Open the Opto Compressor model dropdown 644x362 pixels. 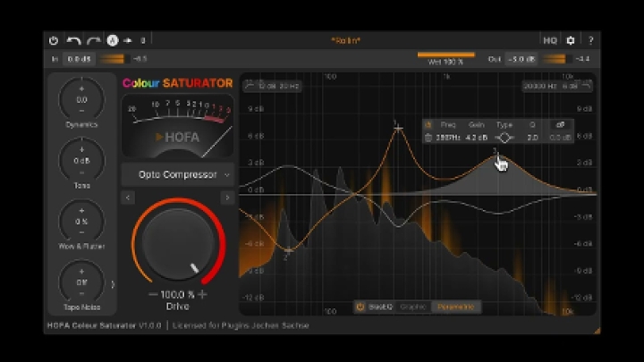point(177,175)
